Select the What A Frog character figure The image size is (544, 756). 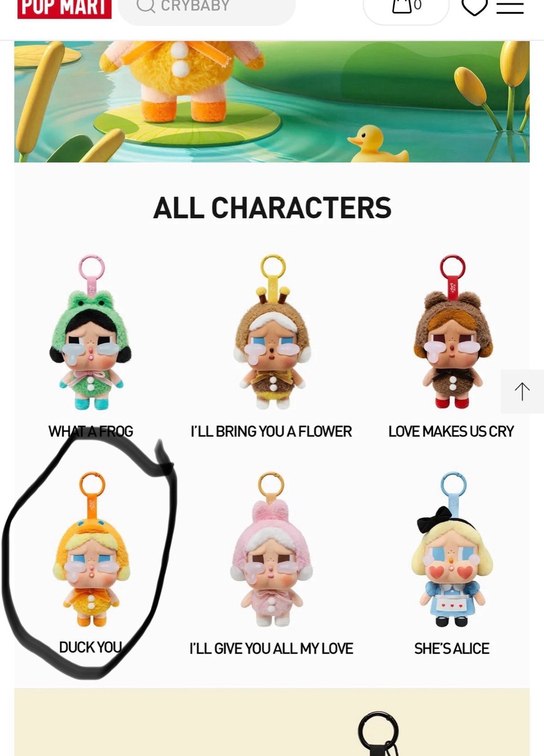[x=91, y=333]
